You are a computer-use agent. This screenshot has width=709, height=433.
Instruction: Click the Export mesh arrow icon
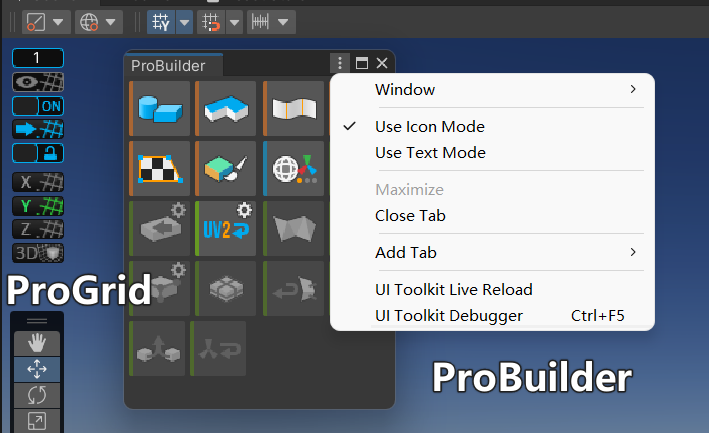(160, 230)
